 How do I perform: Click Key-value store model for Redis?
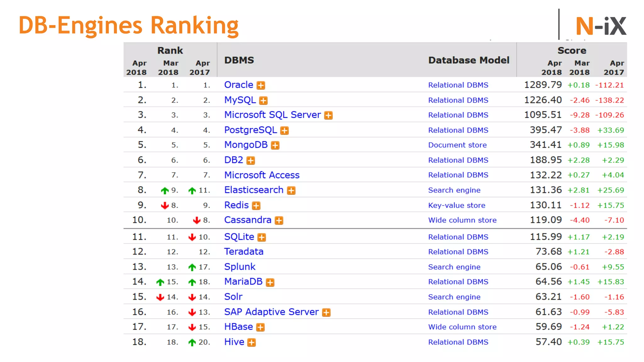pos(457,206)
